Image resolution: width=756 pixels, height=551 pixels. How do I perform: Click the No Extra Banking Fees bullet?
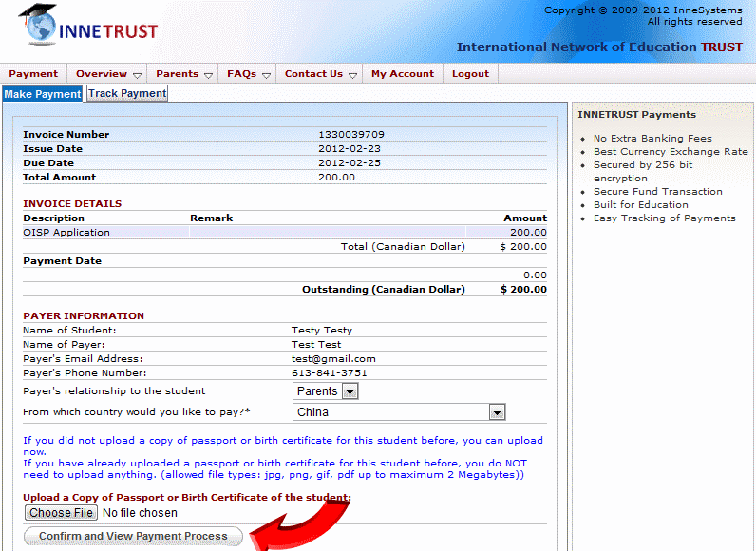click(x=652, y=138)
